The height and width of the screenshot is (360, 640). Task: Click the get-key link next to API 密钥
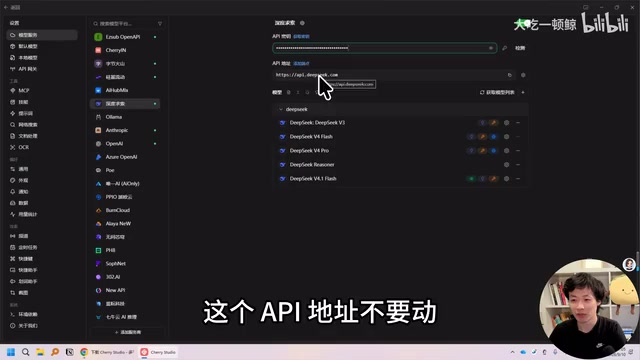click(x=301, y=37)
